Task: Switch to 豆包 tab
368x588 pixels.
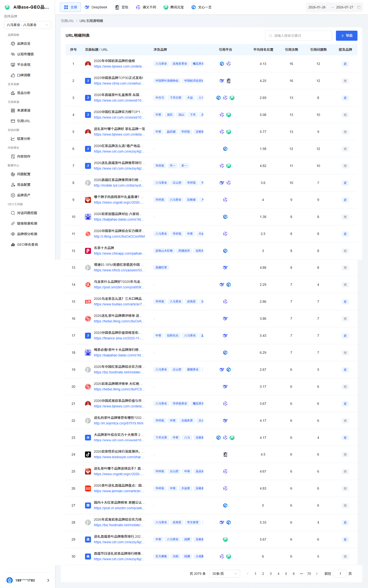Action: click(x=121, y=7)
